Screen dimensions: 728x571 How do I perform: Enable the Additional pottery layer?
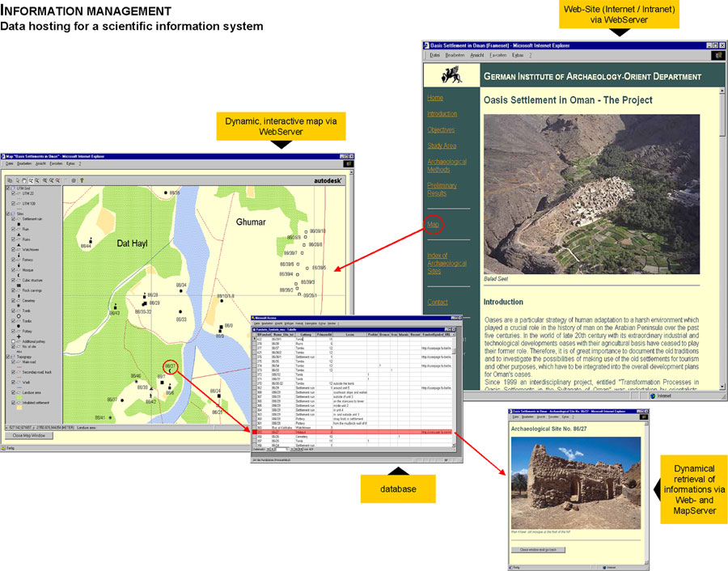point(13,341)
